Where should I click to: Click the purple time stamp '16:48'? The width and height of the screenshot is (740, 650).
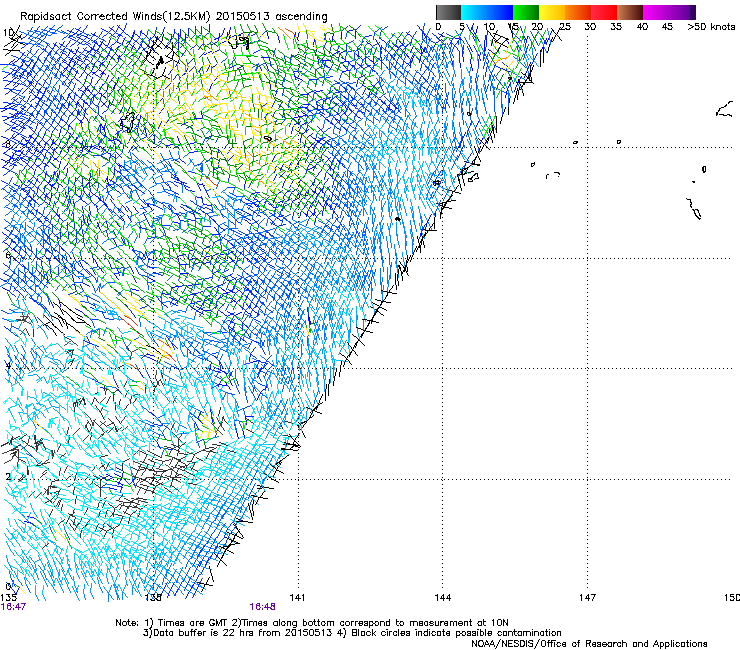[x=262, y=607]
